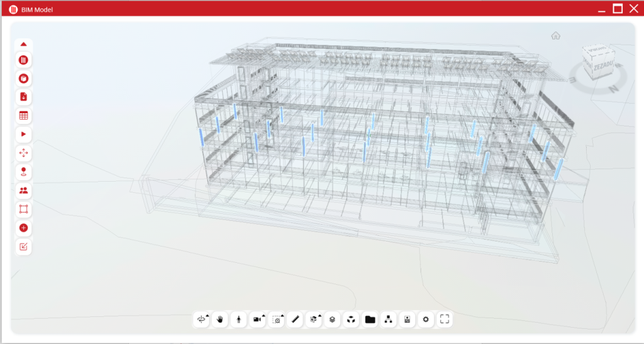Image resolution: width=644 pixels, height=344 pixels.
Task: Click the red users group icon
Action: (23, 191)
